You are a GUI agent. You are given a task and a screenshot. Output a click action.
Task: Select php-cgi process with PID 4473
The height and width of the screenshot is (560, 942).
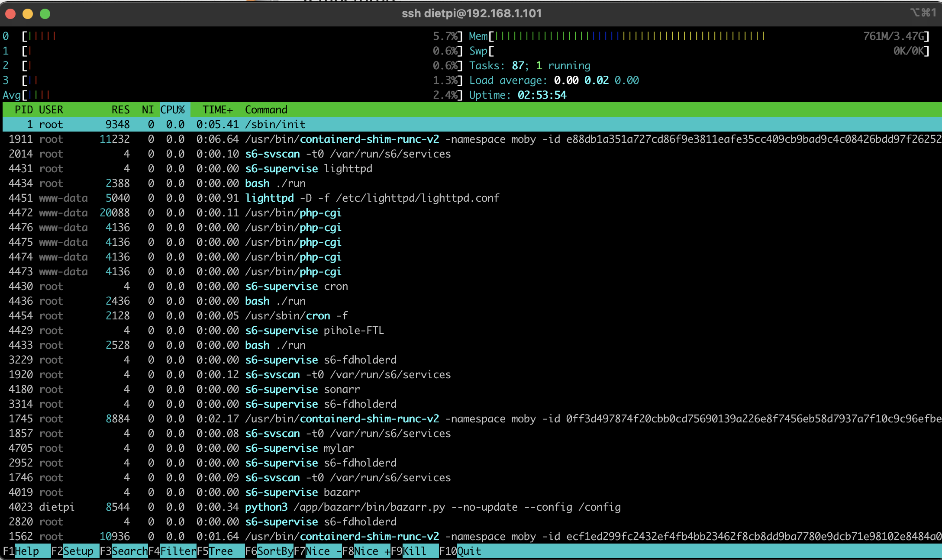(x=472, y=271)
